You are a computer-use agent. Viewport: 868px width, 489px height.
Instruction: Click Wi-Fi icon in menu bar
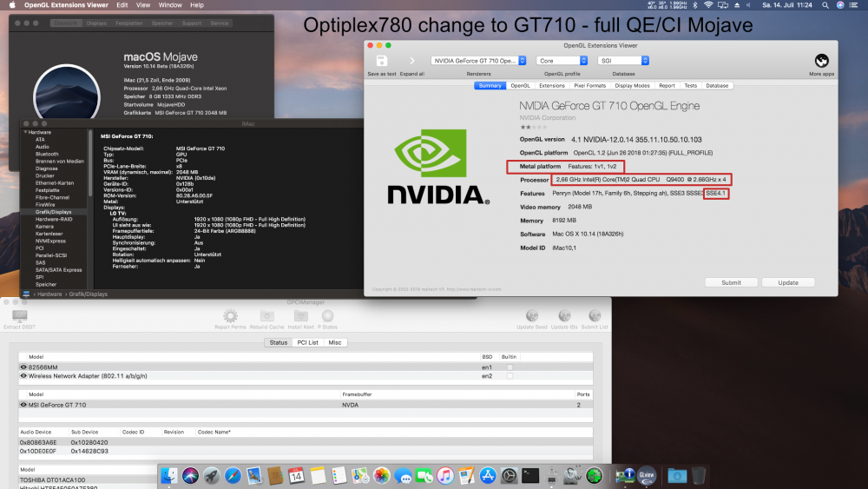[x=708, y=5]
